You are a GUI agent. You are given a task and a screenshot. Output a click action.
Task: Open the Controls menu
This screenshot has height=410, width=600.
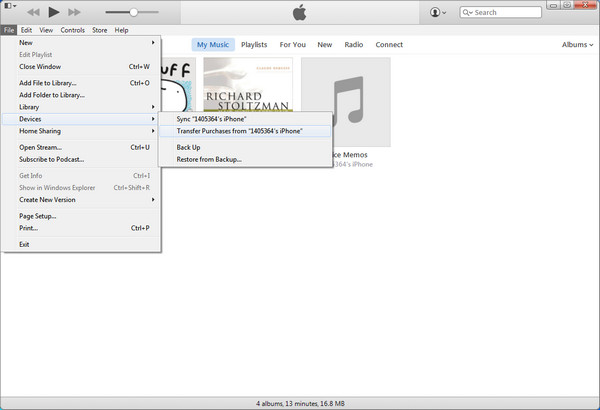point(72,30)
